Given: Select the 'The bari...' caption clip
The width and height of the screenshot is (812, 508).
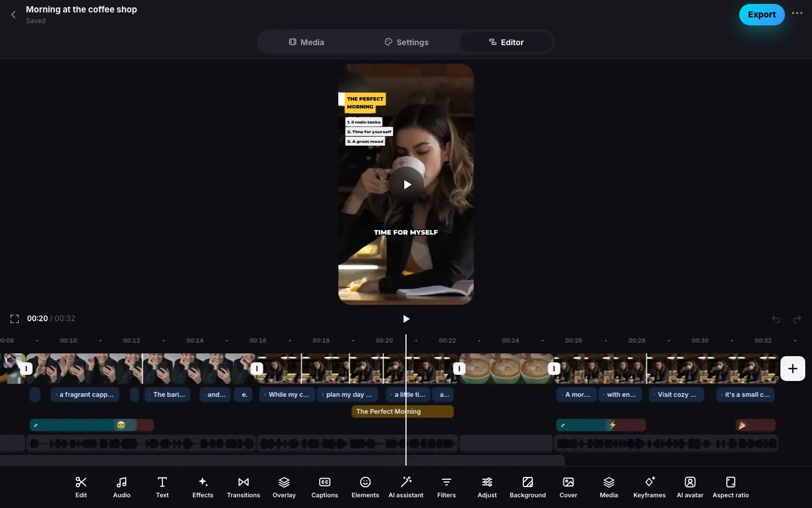Looking at the screenshot, I should [x=167, y=395].
